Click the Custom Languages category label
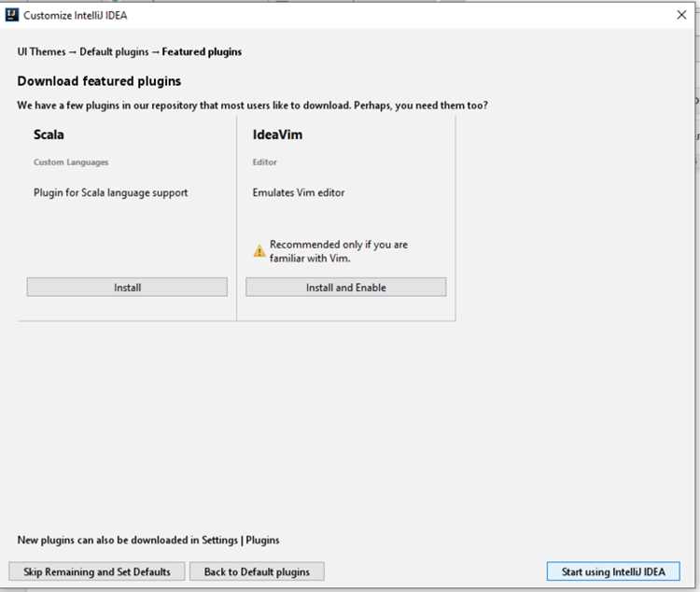 point(71,162)
